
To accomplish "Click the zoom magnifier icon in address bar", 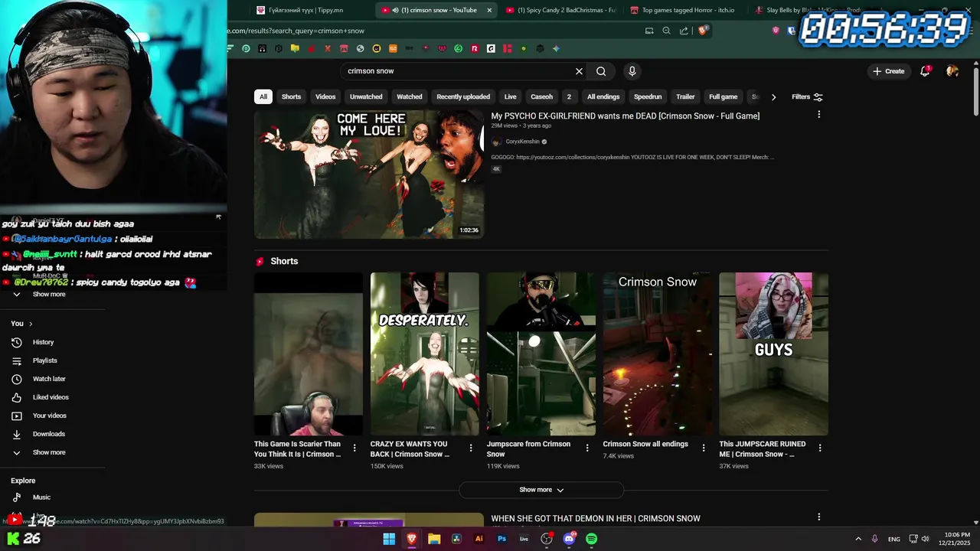I will (666, 31).
